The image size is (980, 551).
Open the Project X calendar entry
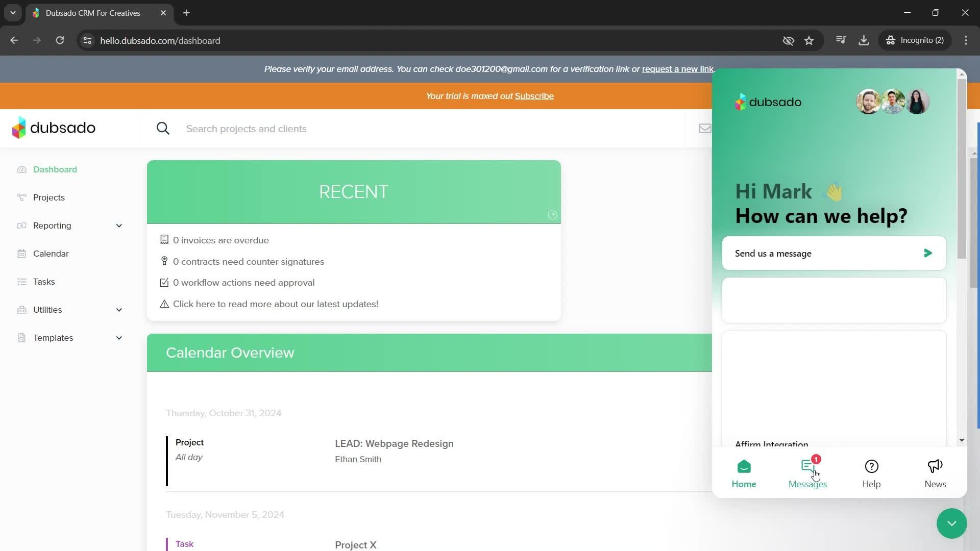coord(356,544)
